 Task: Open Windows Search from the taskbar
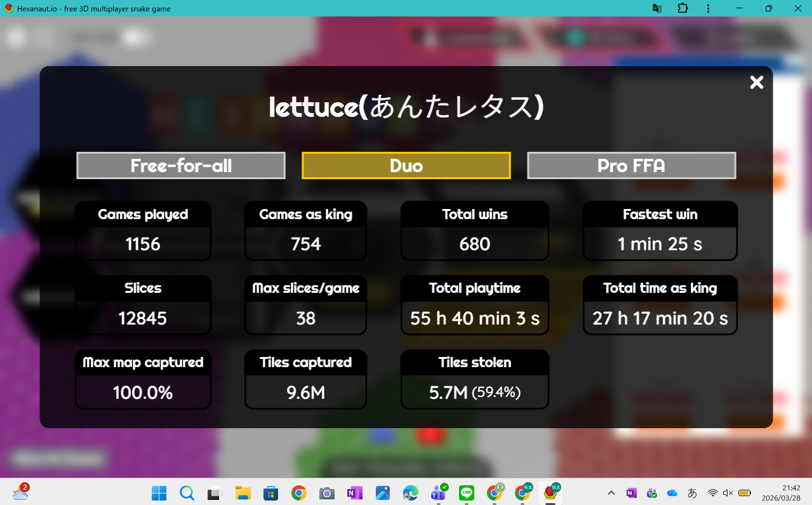point(187,493)
